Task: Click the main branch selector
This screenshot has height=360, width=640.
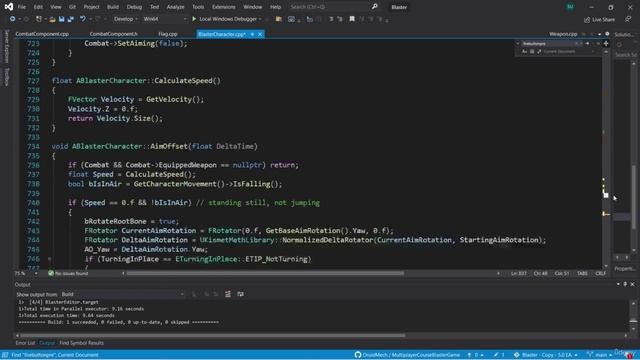Action: click(x=599, y=355)
